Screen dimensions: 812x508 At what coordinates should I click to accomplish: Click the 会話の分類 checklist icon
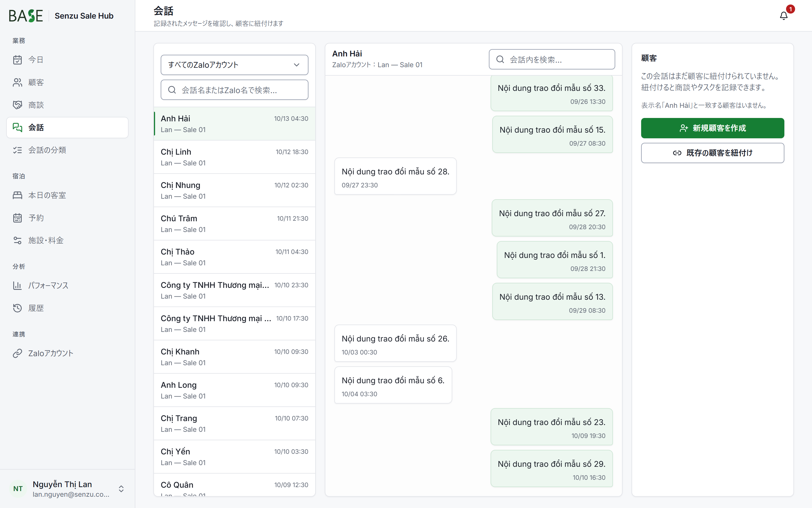(17, 150)
